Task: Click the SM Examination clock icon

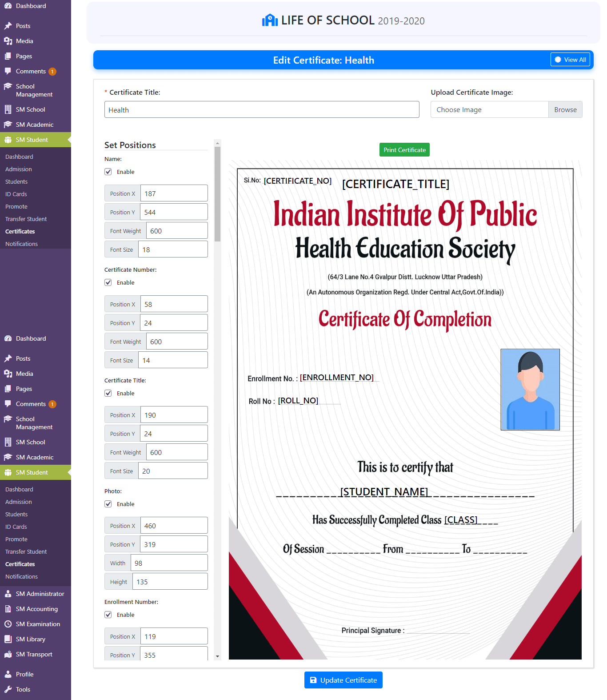Action: pyautogui.click(x=8, y=624)
